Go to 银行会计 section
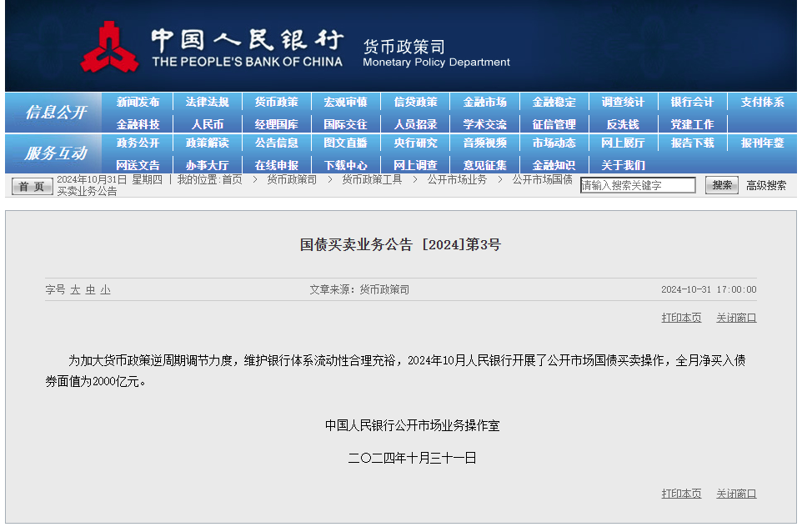Image resolution: width=802 pixels, height=532 pixels. 692,102
